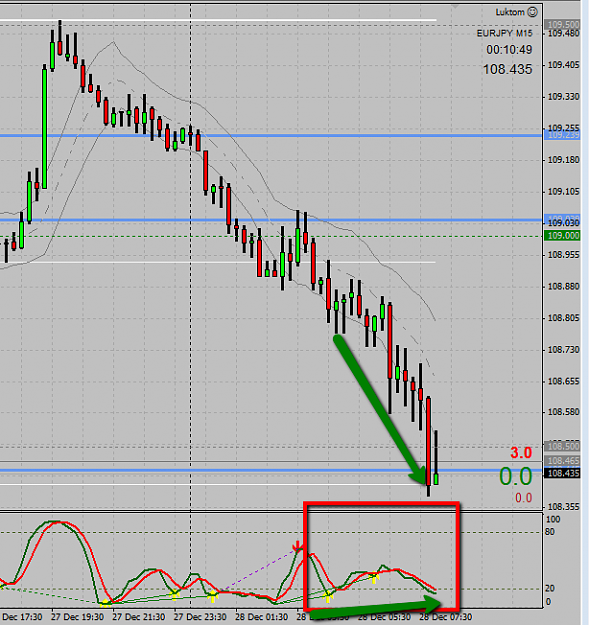
Task: Select the grey 108.500 price tag
Action: (x=563, y=446)
